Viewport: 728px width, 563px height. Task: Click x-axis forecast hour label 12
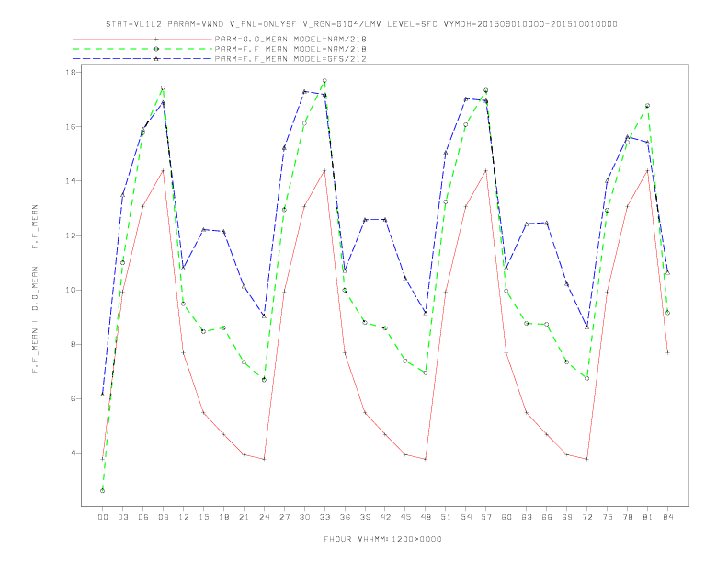coord(184,517)
